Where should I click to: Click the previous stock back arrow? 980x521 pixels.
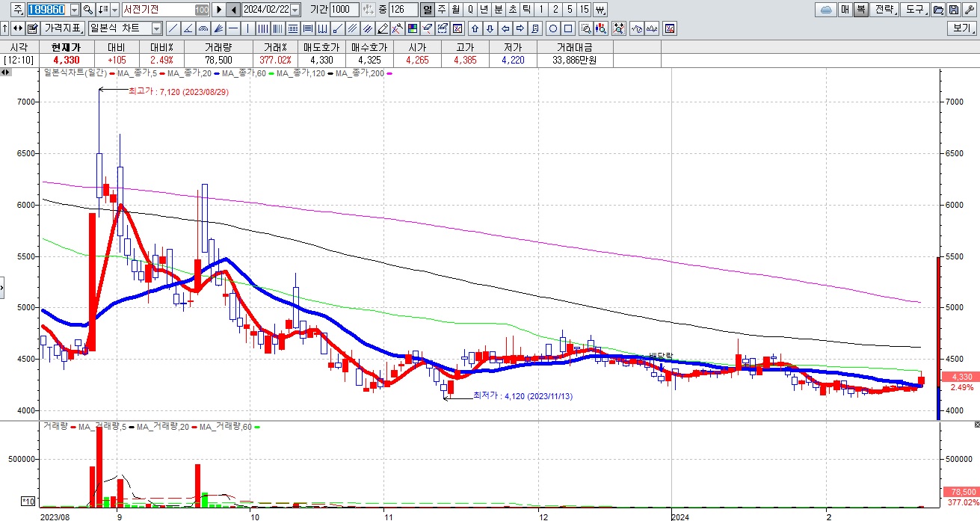click(233, 10)
